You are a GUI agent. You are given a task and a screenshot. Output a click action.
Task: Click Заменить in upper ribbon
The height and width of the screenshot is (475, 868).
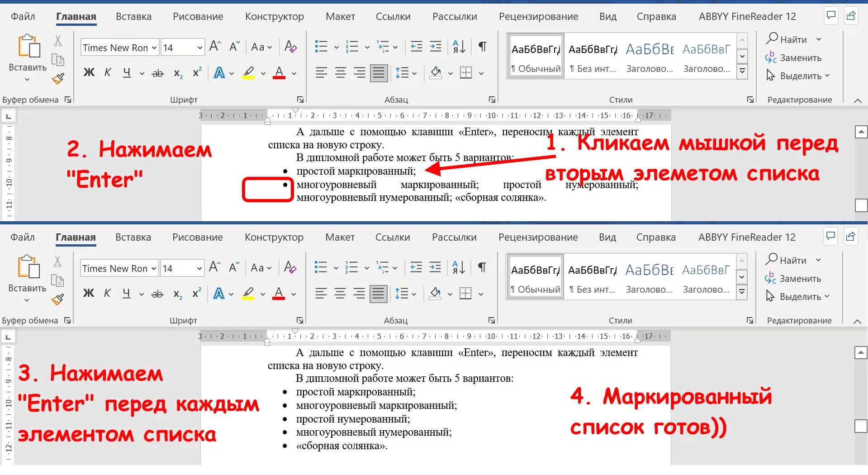pos(793,57)
